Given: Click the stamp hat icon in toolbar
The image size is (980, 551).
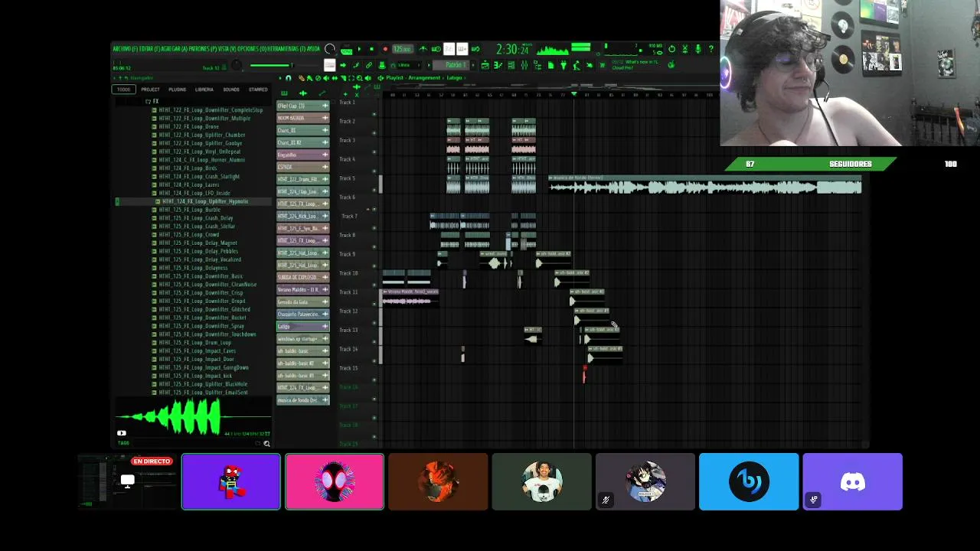Looking at the screenshot, I should pyautogui.click(x=382, y=65).
